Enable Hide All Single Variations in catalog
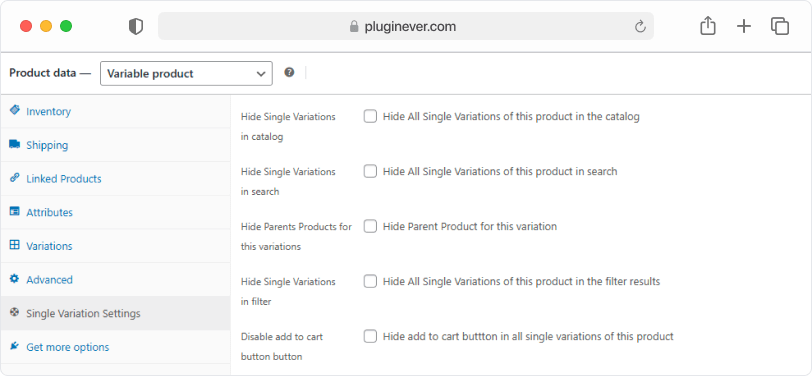 coord(370,117)
